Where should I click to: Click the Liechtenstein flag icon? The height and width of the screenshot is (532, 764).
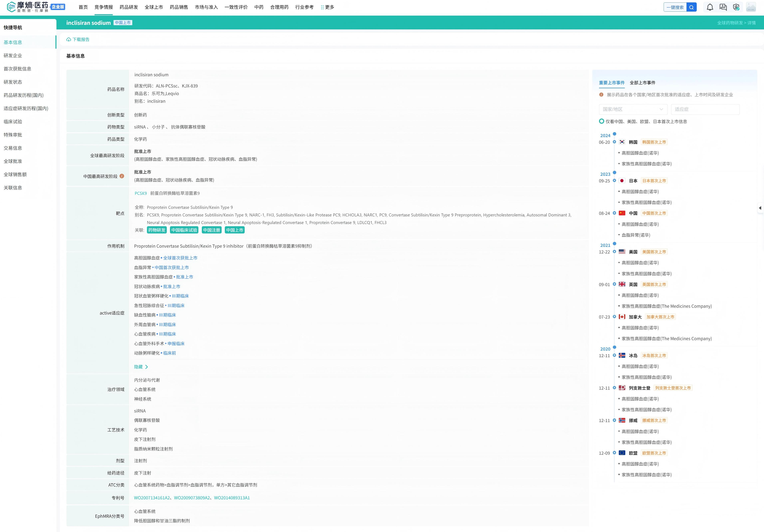point(622,388)
